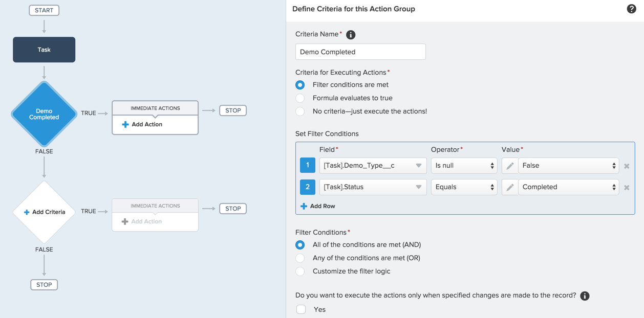The height and width of the screenshot is (318, 644).
Task: Enable the Yes checkbox for specified changes
Action: pyautogui.click(x=301, y=309)
